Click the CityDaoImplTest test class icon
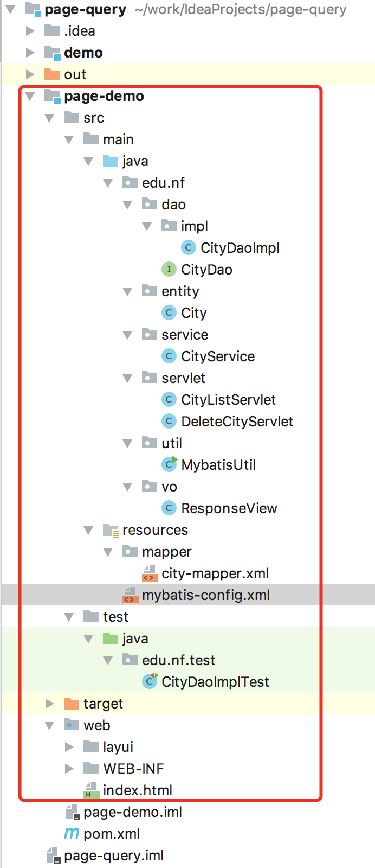The image size is (375, 868). click(x=150, y=681)
